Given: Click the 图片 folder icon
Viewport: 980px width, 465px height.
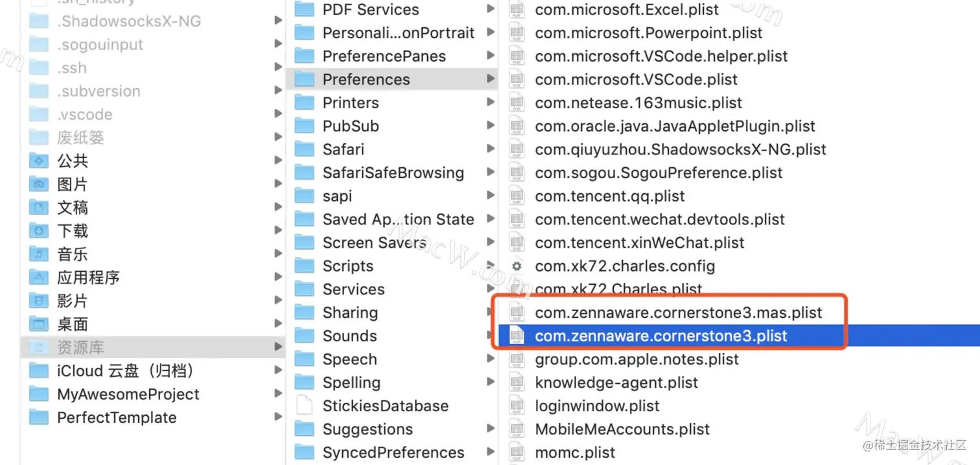Looking at the screenshot, I should 40,185.
